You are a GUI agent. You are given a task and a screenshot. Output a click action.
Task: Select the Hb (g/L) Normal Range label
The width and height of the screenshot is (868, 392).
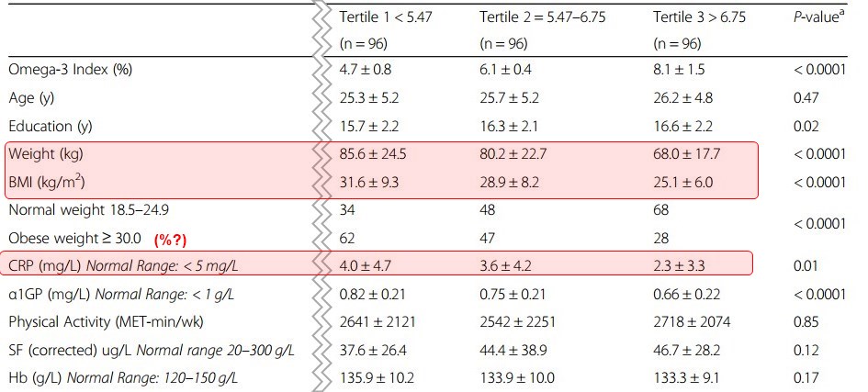pyautogui.click(x=123, y=379)
